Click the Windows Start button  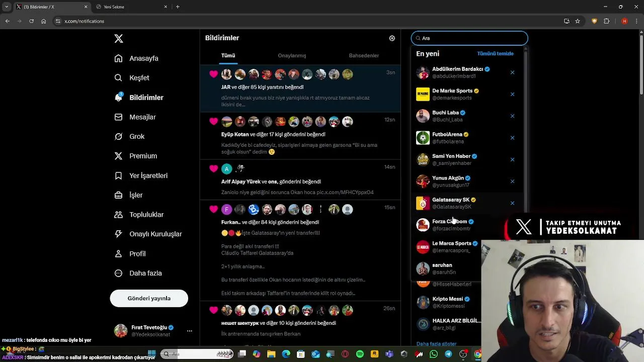[x=151, y=354]
